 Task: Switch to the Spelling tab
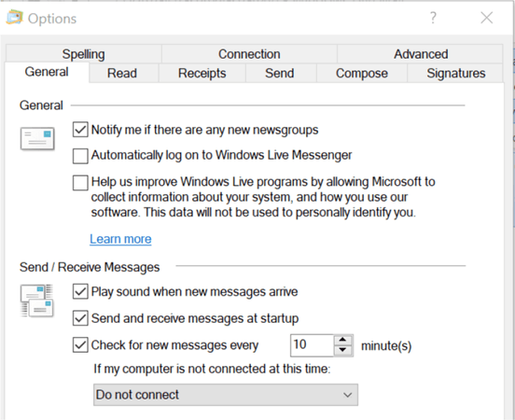tap(83, 54)
